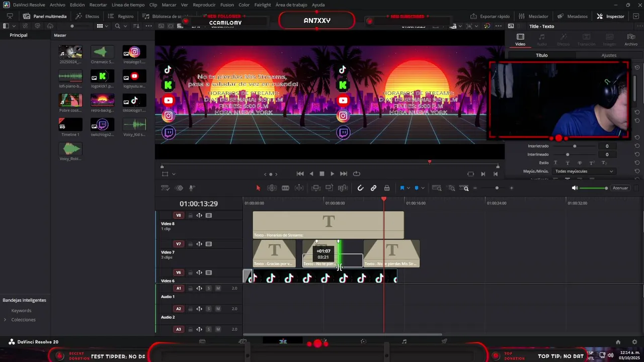Open the Línea de tiempo menu
644x362 pixels.
[128, 5]
